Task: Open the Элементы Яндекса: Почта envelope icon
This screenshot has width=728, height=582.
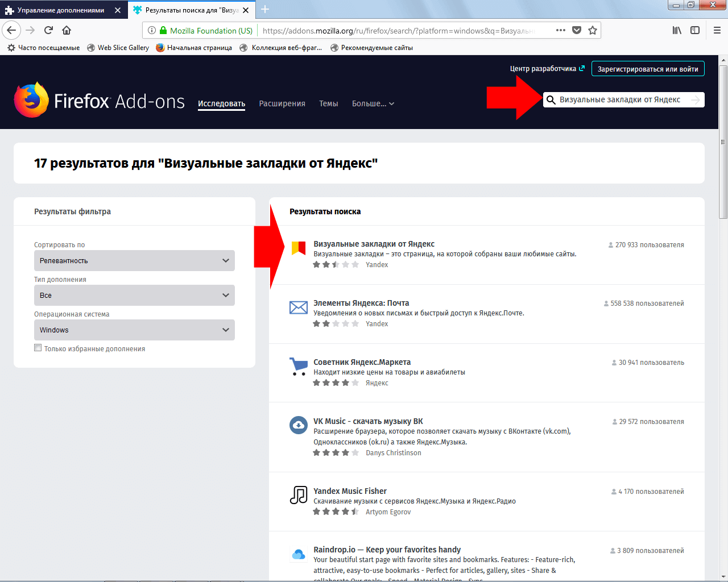Action: [x=299, y=307]
